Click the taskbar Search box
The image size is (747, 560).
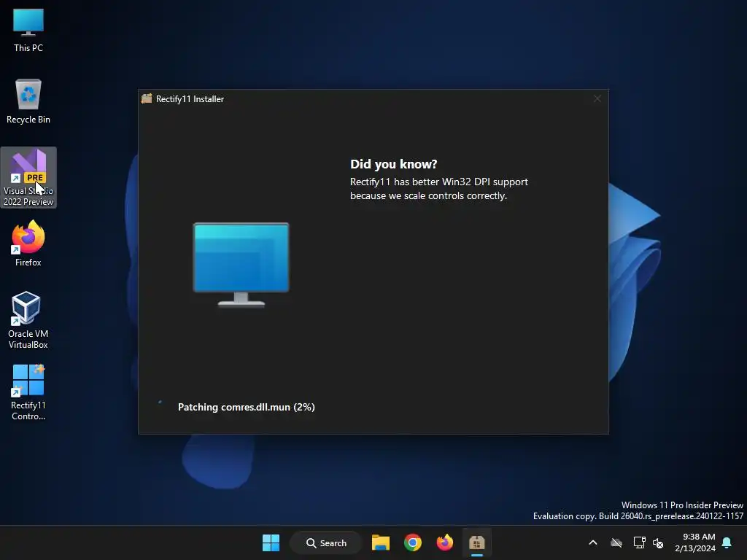click(x=326, y=542)
